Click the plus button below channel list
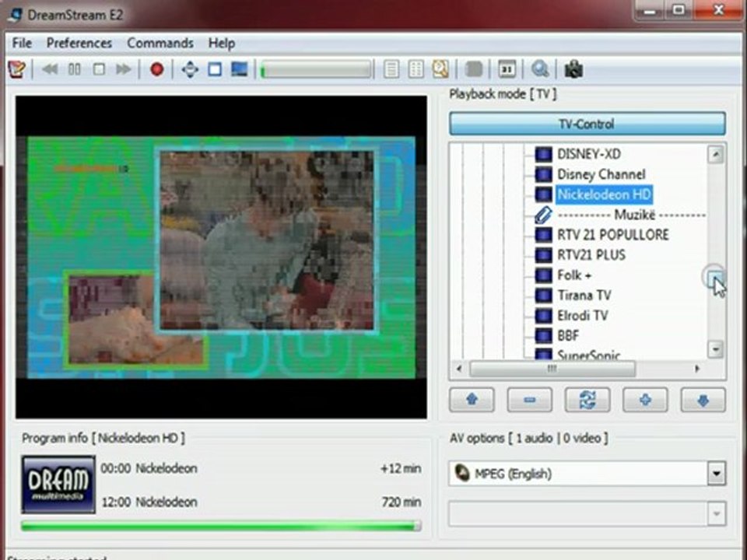Image resolution: width=747 pixels, height=560 pixels. [645, 400]
